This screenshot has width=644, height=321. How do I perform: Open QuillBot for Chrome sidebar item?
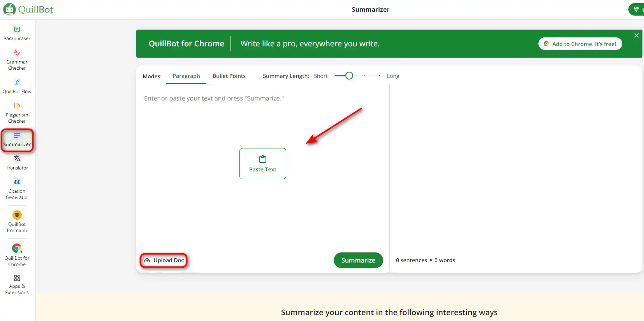tap(17, 255)
